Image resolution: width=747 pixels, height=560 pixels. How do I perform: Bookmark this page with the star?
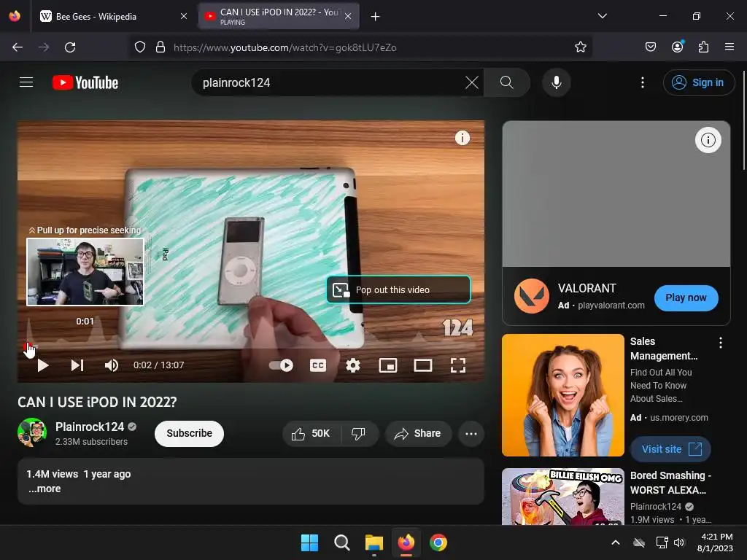tap(580, 47)
